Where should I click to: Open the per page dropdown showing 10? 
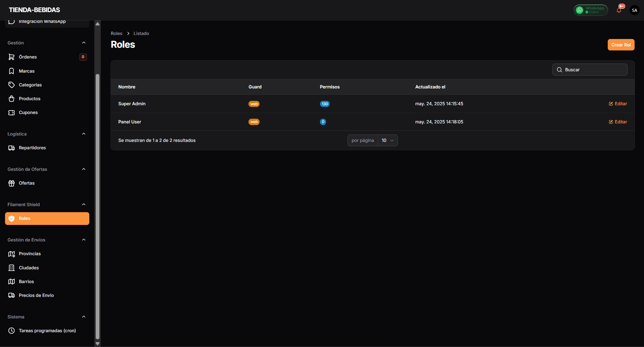[387, 140]
